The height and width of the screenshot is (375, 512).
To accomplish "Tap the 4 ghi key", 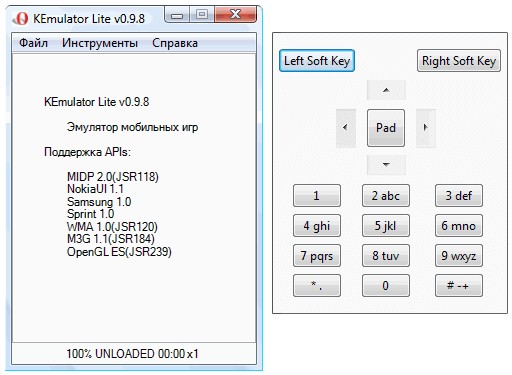I will pyautogui.click(x=317, y=226).
